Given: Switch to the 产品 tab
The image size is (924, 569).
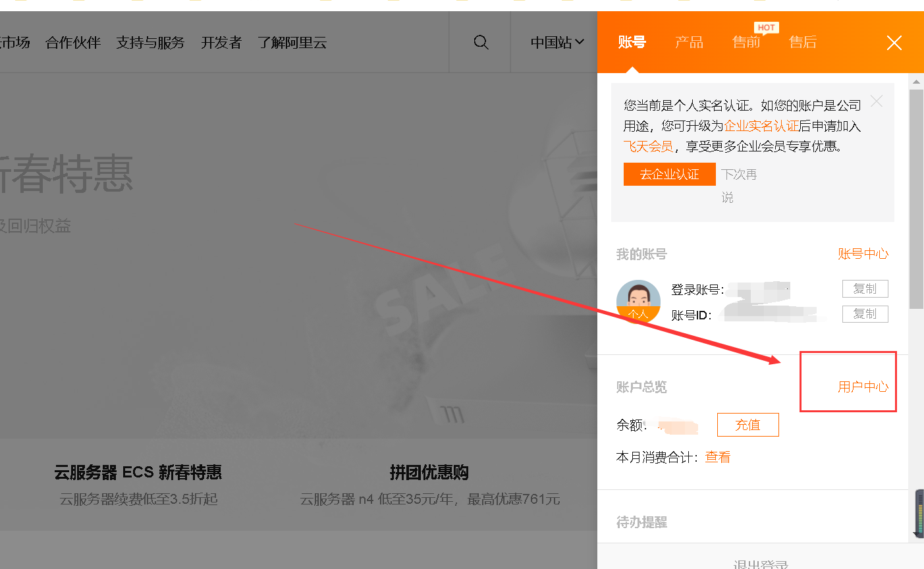Looking at the screenshot, I should pyautogui.click(x=689, y=42).
